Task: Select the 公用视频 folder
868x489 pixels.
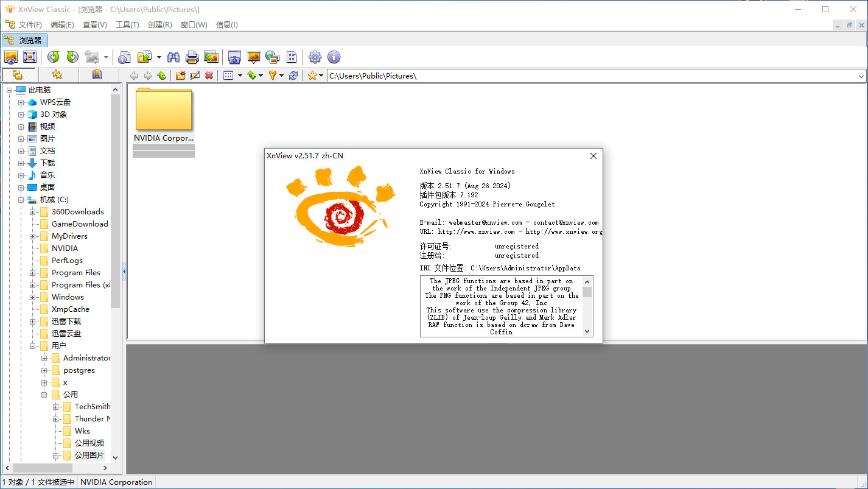Action: 89,443
